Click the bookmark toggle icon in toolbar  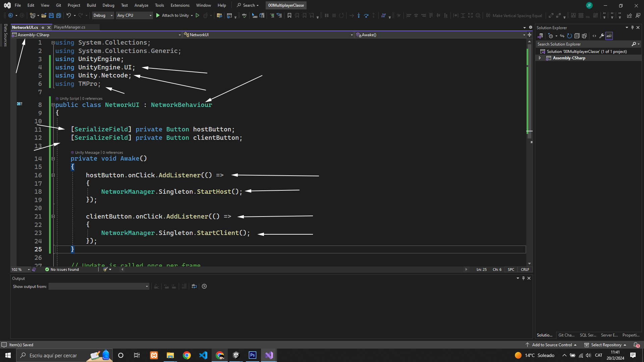tap(289, 15)
